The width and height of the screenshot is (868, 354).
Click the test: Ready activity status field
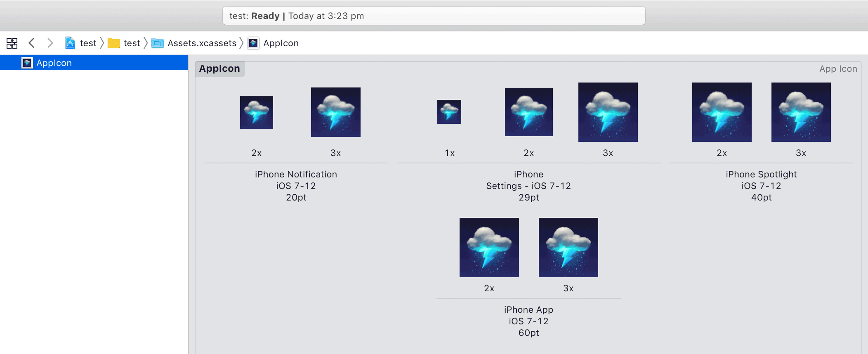[x=434, y=16]
